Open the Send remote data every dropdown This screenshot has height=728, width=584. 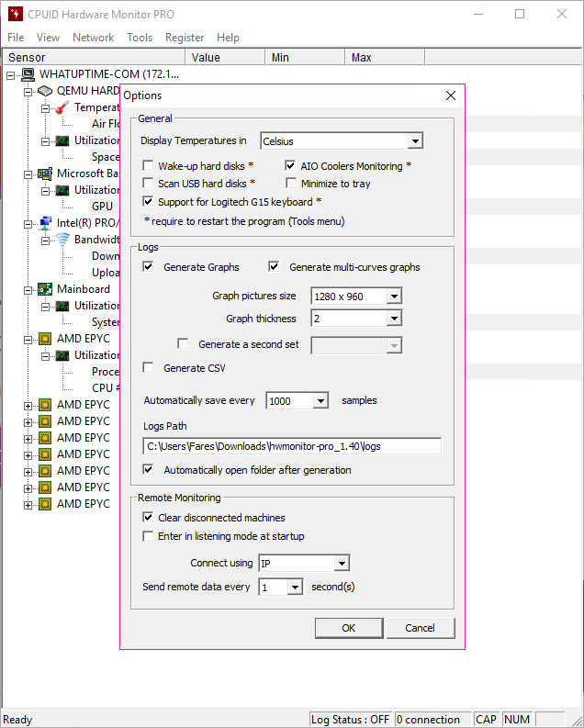[295, 588]
